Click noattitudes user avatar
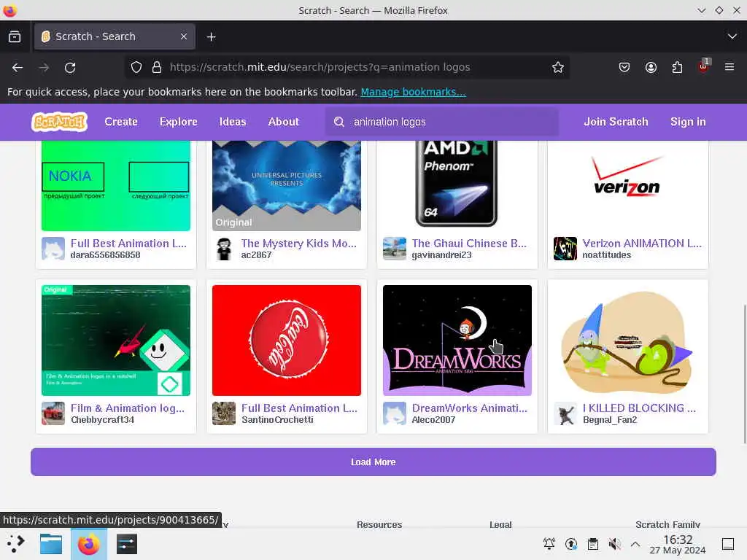Viewport: 747px width, 560px height. (x=565, y=249)
